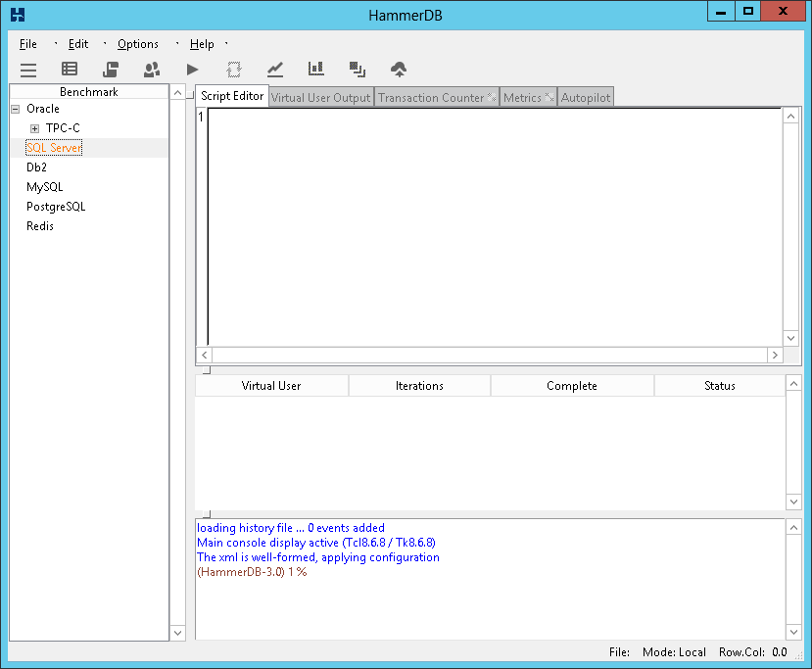Click the create virtual users icon
This screenshot has width=812, height=669.
point(152,70)
